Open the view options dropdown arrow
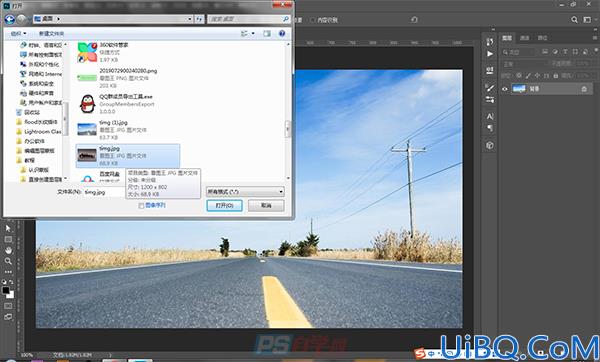Screen dimensions: 600x362 tap(253, 34)
